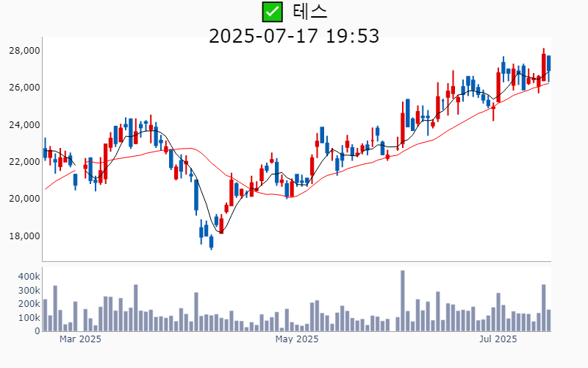This screenshot has height=368, width=588.
Task: Click the 20,000 price axis label
Action: (24, 199)
